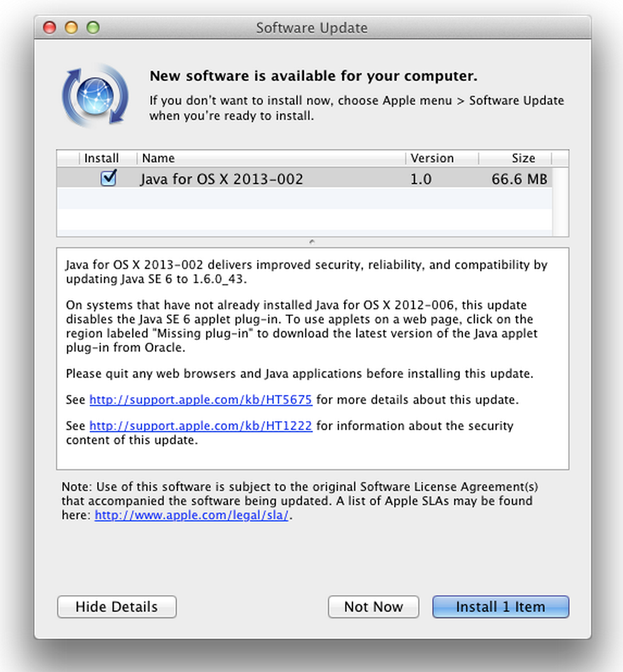Postpone the update with Not Now

pos(373,607)
